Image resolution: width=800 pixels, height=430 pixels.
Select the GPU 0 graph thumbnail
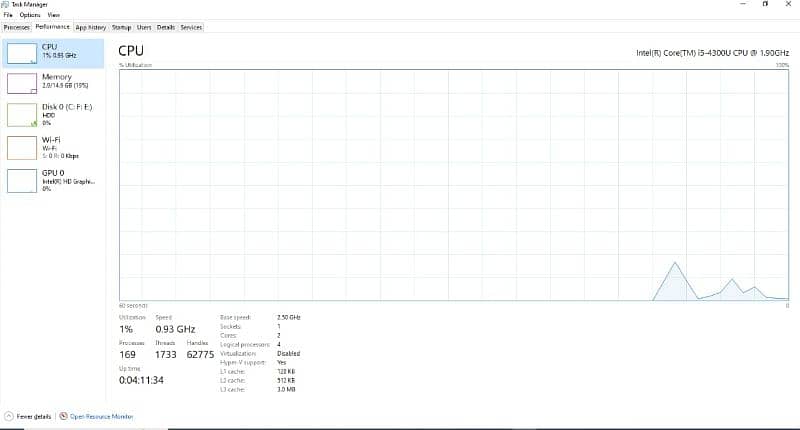coord(22,181)
